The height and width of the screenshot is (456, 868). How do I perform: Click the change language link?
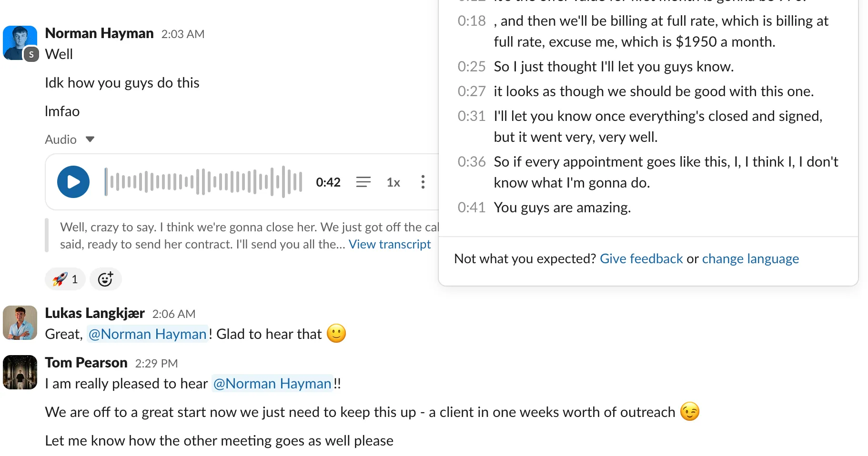(750, 258)
